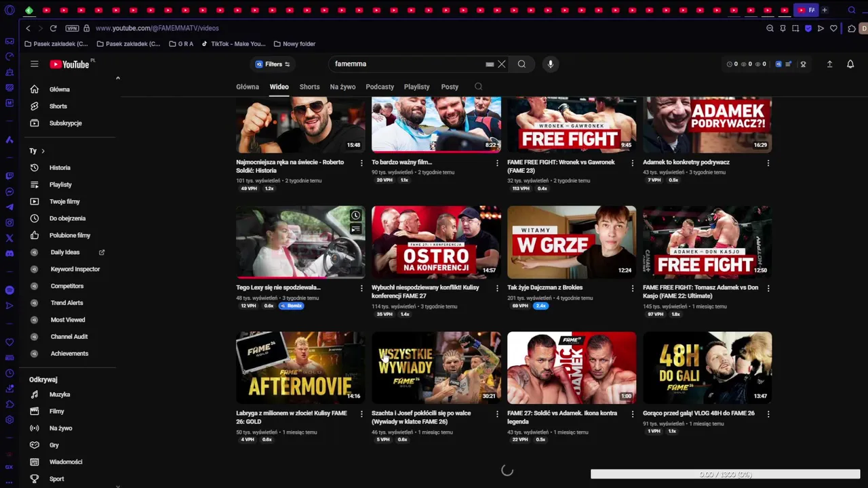Clear the famemma search text
The height and width of the screenshot is (488, 868).
pos(502,64)
